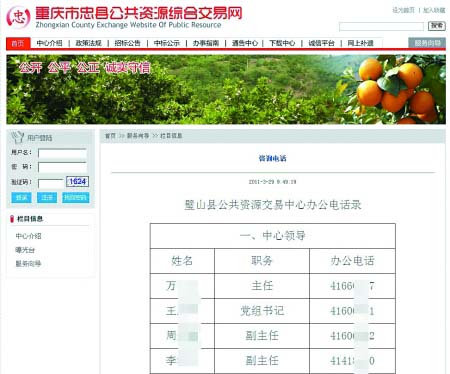Open the 中标公示 menu item
The height and width of the screenshot is (374, 450).
click(167, 43)
